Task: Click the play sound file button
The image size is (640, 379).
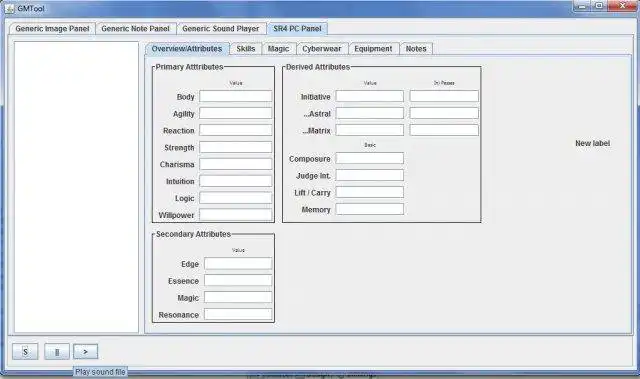Action: [x=86, y=352]
